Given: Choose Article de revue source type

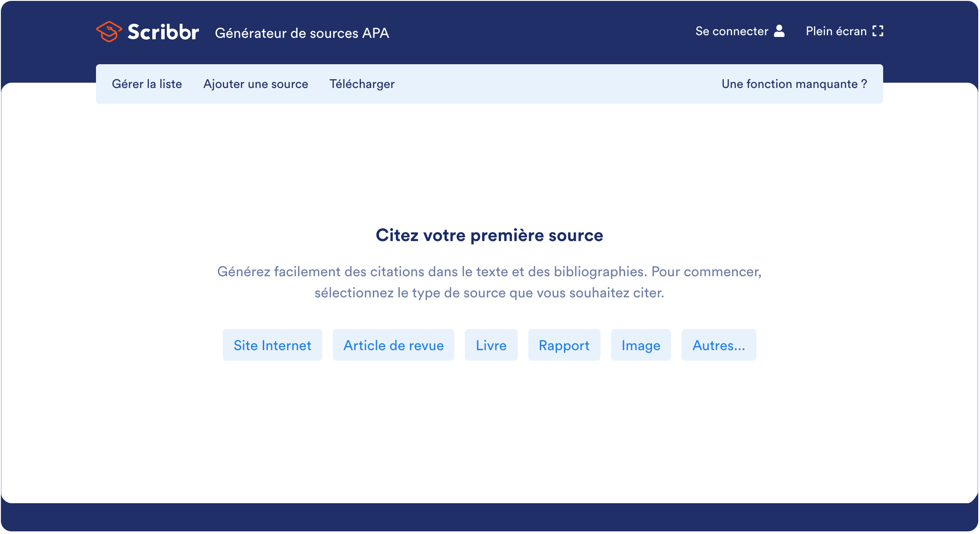Looking at the screenshot, I should coord(394,345).
